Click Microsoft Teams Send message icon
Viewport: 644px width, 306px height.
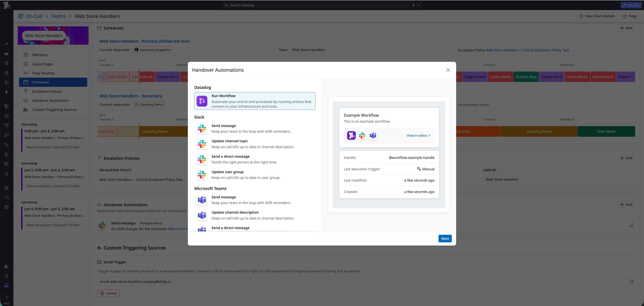coord(202,200)
